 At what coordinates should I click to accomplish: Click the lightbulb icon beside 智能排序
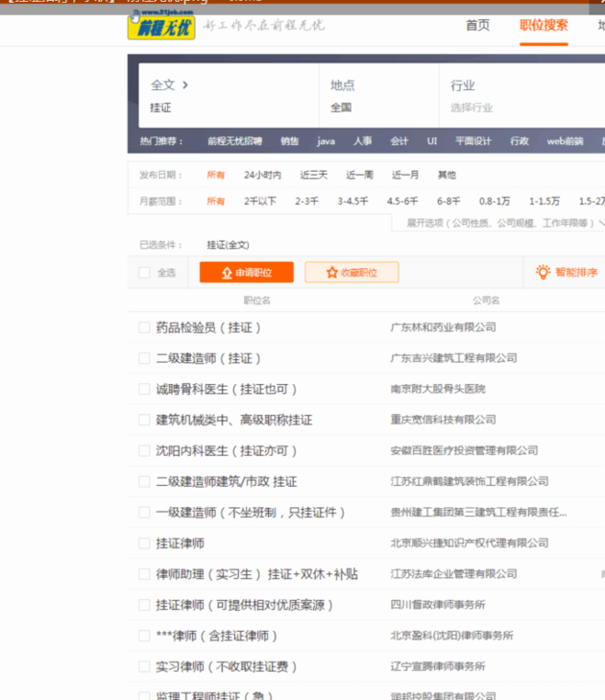pyautogui.click(x=543, y=272)
